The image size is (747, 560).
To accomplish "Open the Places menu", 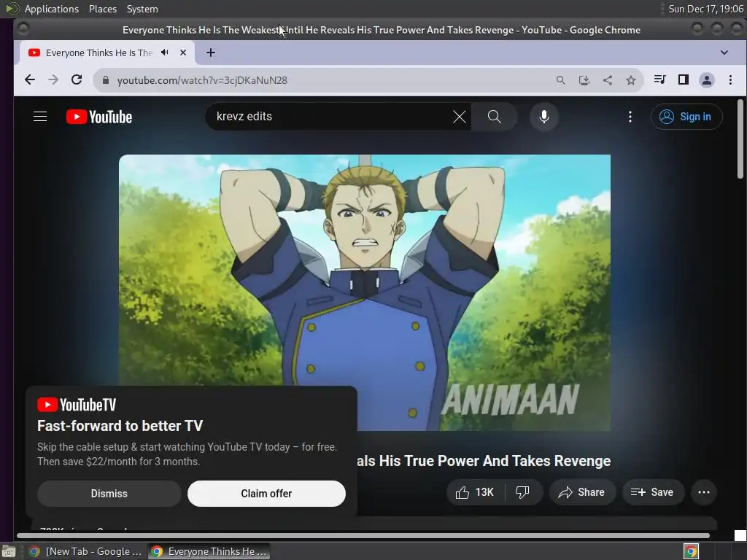I will pyautogui.click(x=103, y=9).
